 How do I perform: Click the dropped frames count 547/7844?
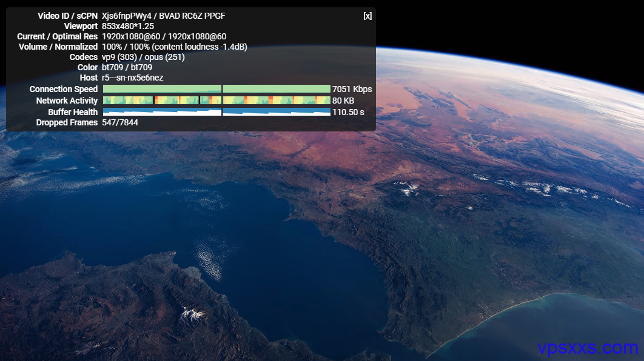coord(120,122)
